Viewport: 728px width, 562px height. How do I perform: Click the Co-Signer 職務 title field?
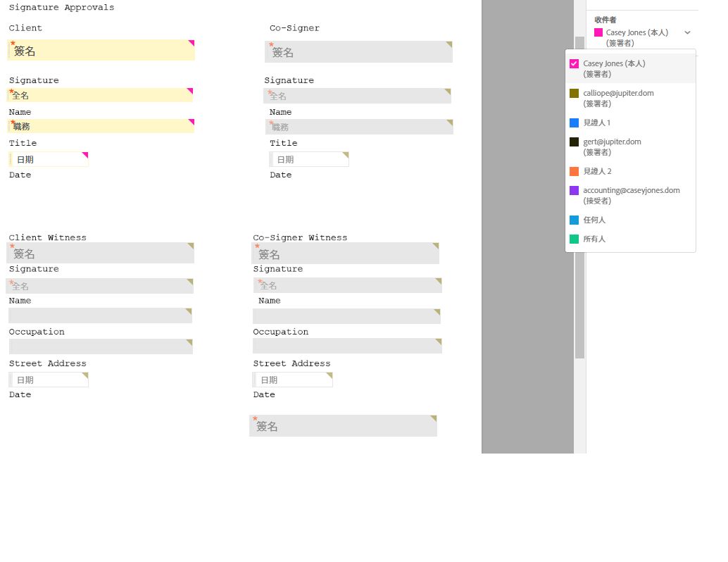coord(359,127)
